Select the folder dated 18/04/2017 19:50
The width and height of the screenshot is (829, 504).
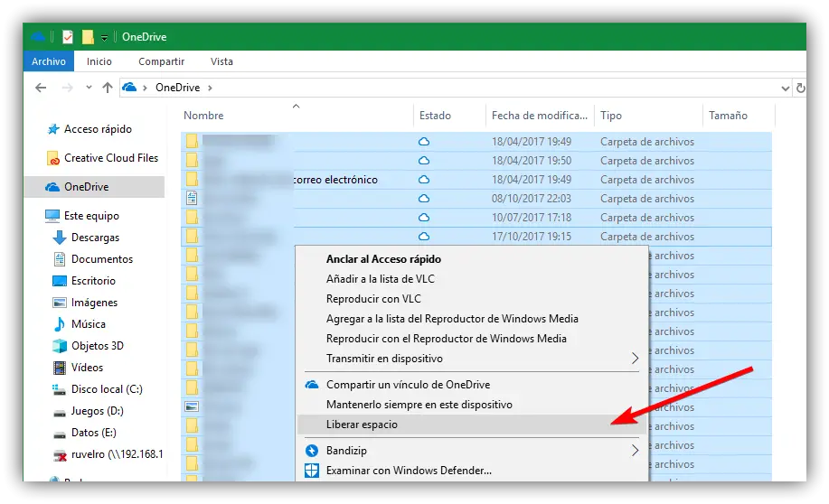point(476,161)
